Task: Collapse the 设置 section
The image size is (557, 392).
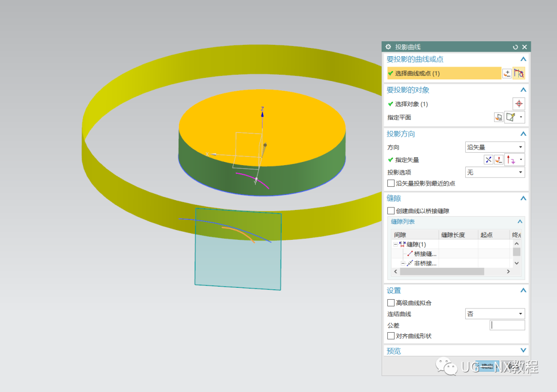Action: 523,290
